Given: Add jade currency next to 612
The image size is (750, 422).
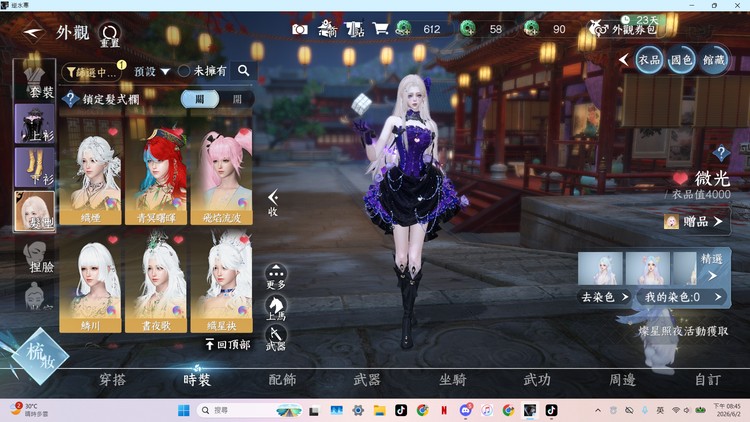Looking at the screenshot, I should point(404,29).
